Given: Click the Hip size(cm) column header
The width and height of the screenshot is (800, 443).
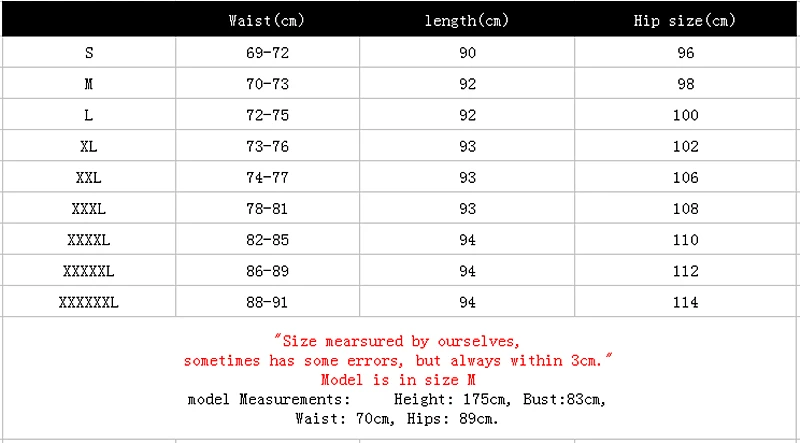Looking at the screenshot, I should [685, 21].
